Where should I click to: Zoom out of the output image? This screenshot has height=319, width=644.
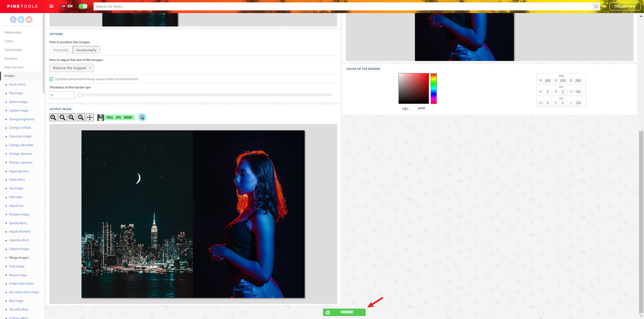[x=62, y=117]
